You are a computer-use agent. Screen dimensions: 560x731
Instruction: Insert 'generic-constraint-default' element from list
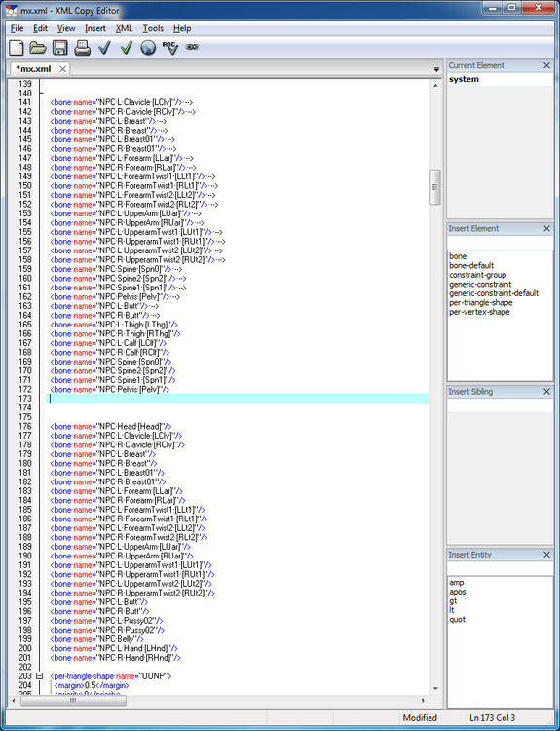[494, 293]
